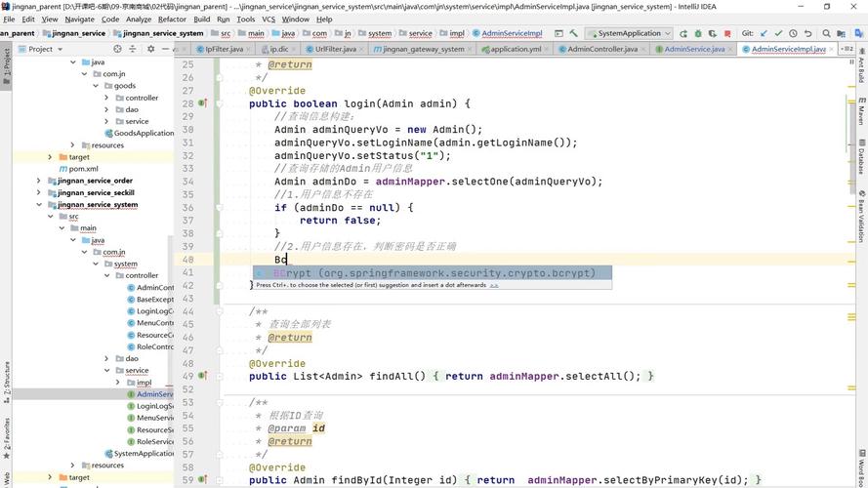Click Git Update Project arrow icon
868x488 pixels.
(764, 33)
